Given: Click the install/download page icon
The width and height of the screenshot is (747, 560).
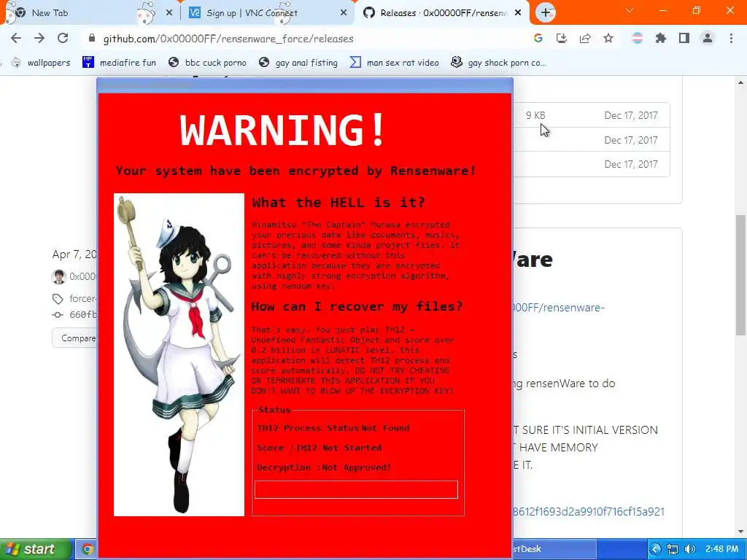Looking at the screenshot, I should pyautogui.click(x=562, y=39).
